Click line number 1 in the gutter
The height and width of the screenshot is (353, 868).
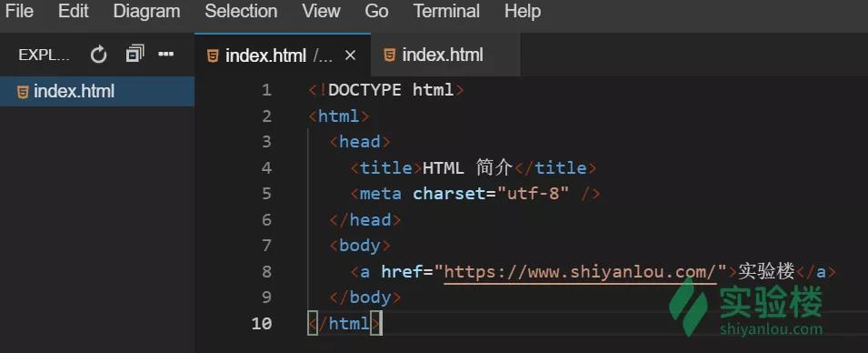(x=267, y=90)
